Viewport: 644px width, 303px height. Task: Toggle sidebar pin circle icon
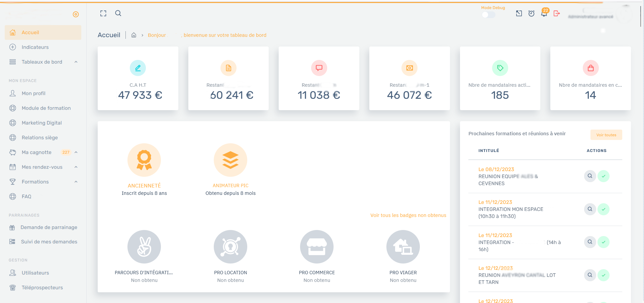point(76,14)
